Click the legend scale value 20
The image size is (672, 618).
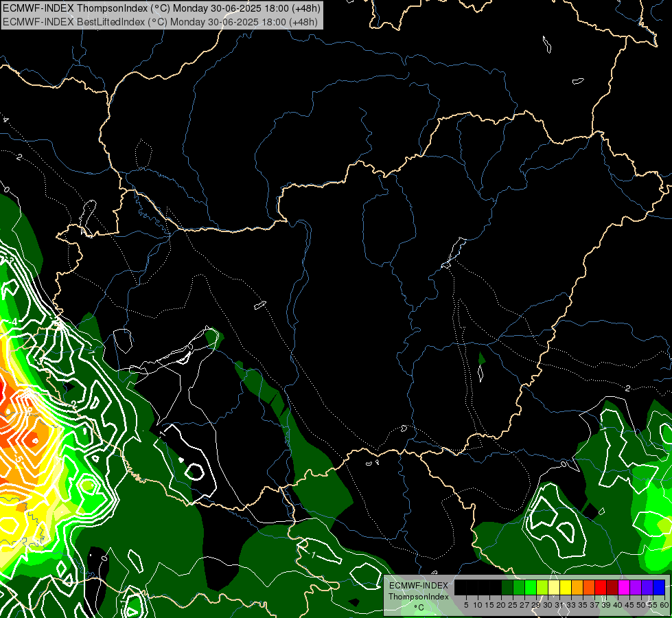pyautogui.click(x=501, y=605)
